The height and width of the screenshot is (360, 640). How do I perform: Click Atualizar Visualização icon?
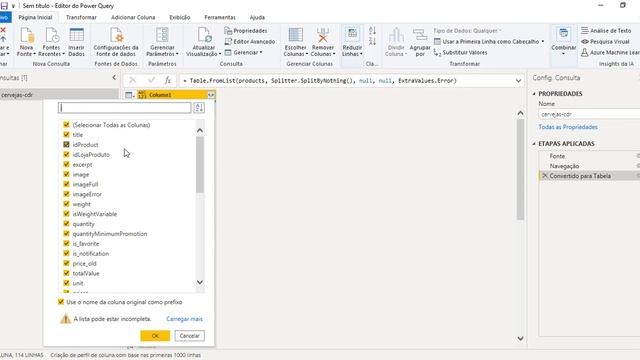[x=204, y=36]
